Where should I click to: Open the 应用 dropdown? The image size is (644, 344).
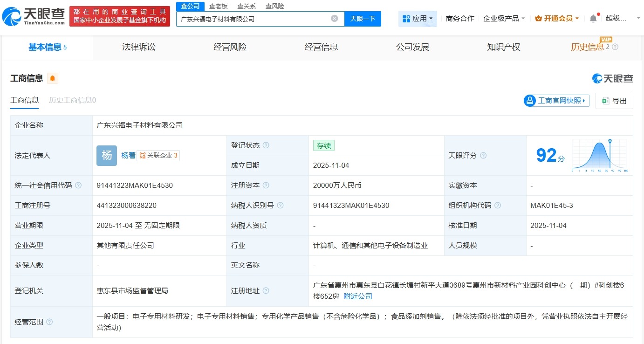coord(418,18)
